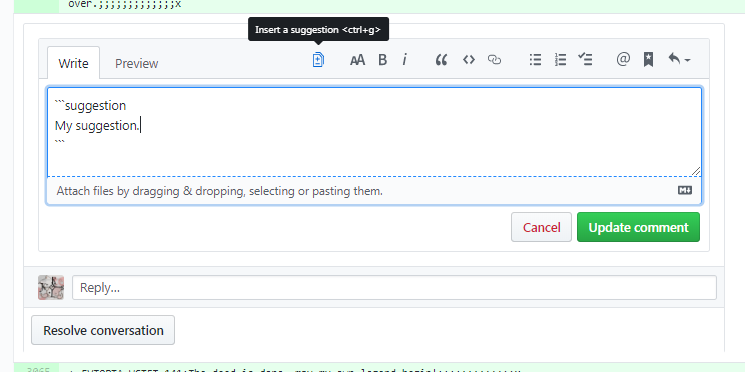Add a bulleted list
The height and width of the screenshot is (372, 745).
point(535,60)
